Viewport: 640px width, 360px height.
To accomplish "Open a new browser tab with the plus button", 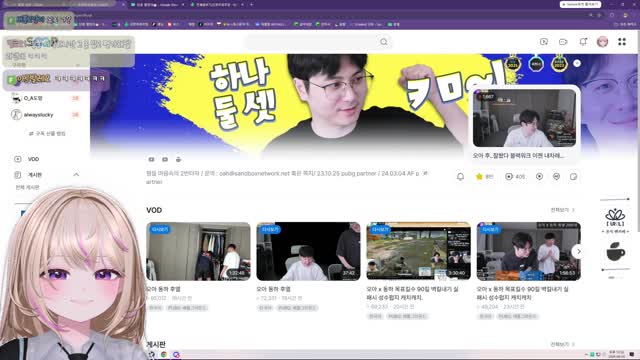I will [251, 4].
